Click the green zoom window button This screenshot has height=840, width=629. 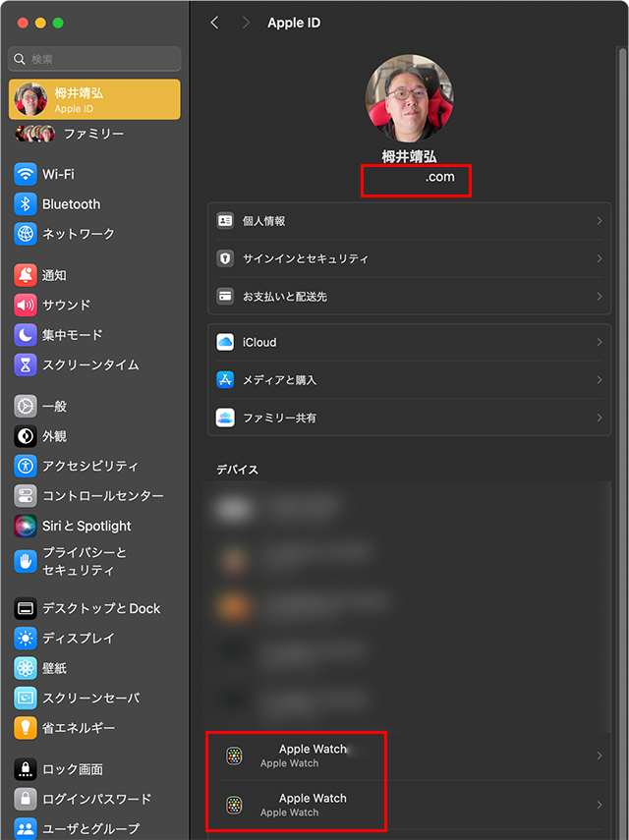click(x=58, y=23)
